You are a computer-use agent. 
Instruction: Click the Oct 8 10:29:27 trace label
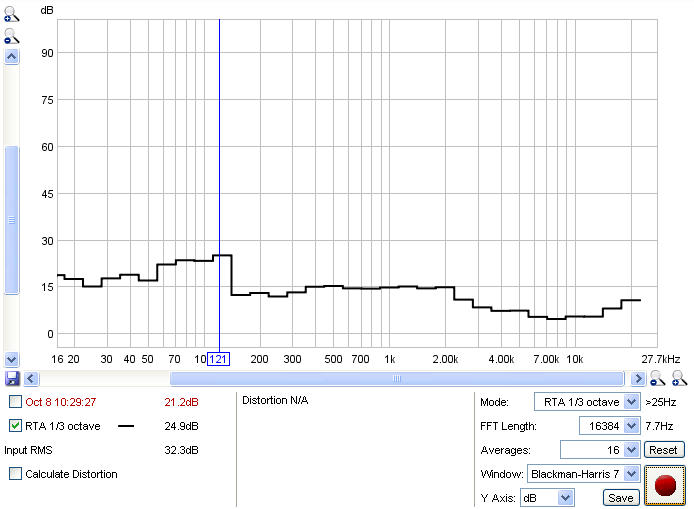coord(61,402)
